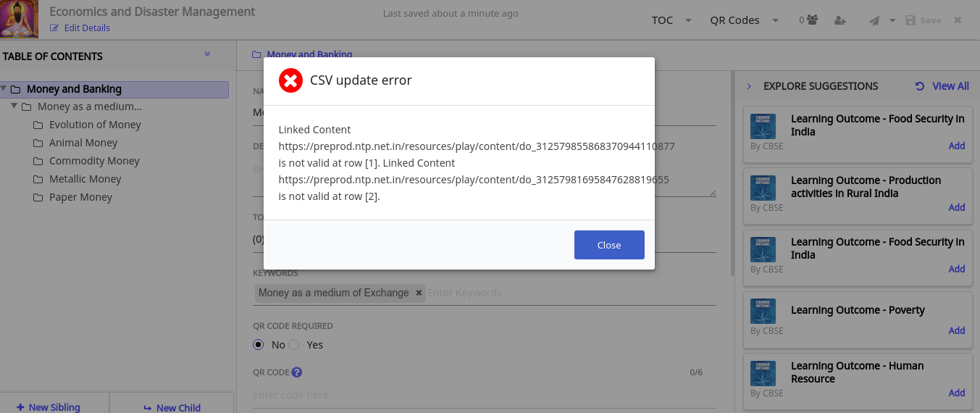Click the New Child button
This screenshot has width=980, height=413.
tap(172, 407)
